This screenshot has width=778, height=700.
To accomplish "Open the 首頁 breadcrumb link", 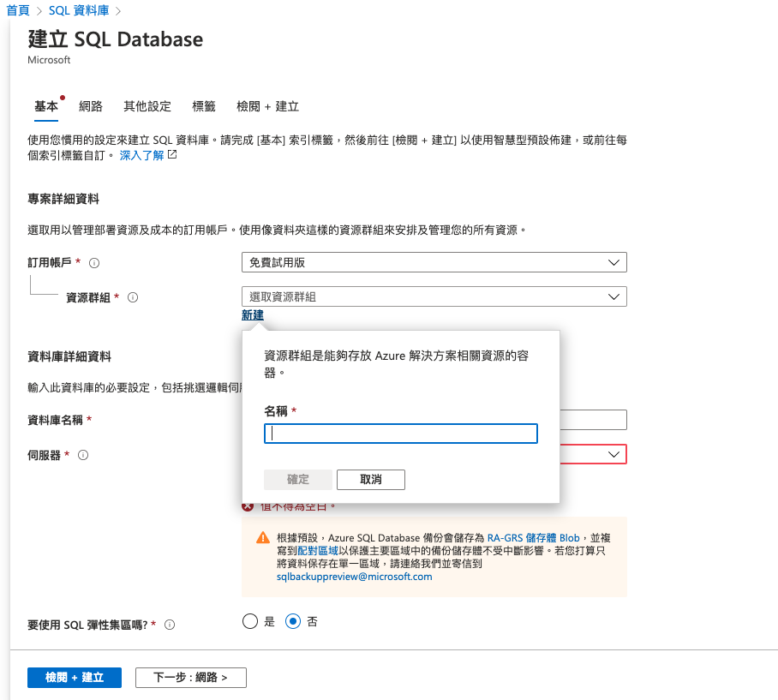I will (x=17, y=10).
